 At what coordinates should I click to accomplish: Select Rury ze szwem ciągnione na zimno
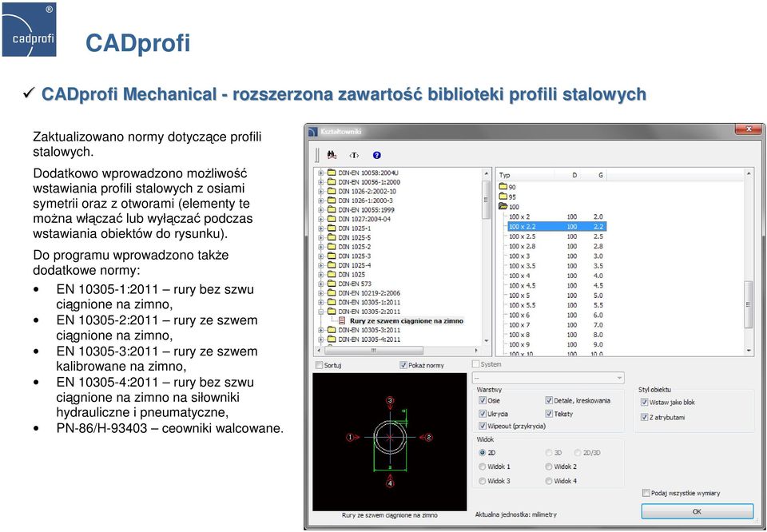click(x=407, y=321)
